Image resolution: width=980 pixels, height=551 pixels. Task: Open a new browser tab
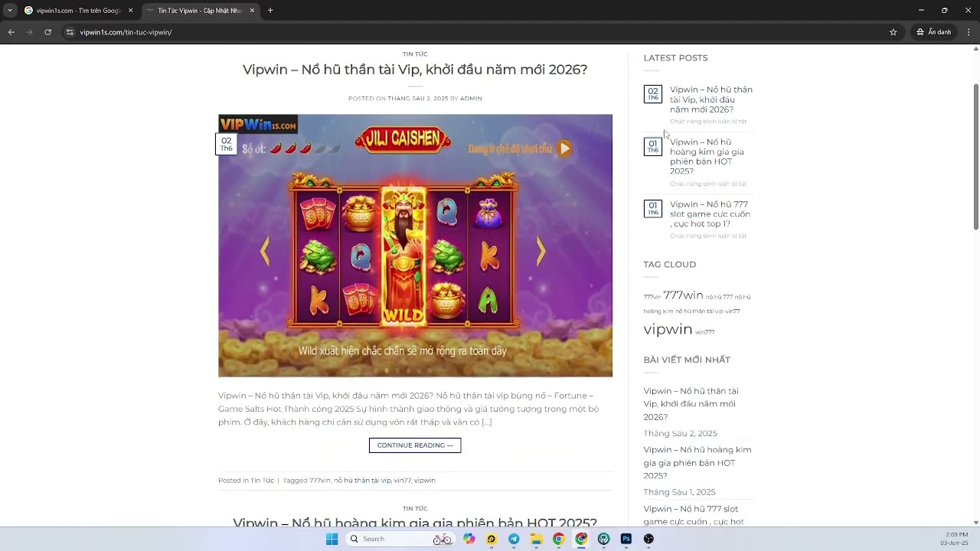[270, 11]
